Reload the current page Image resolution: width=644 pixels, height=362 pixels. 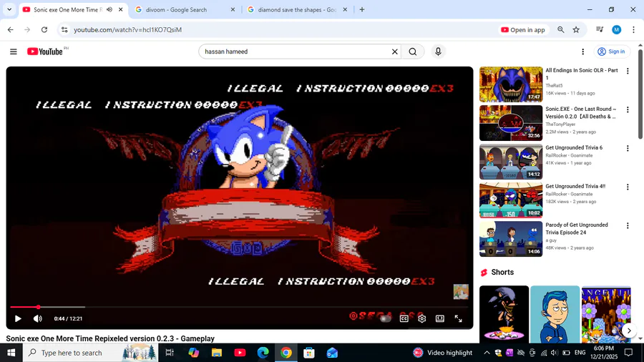[44, 29]
